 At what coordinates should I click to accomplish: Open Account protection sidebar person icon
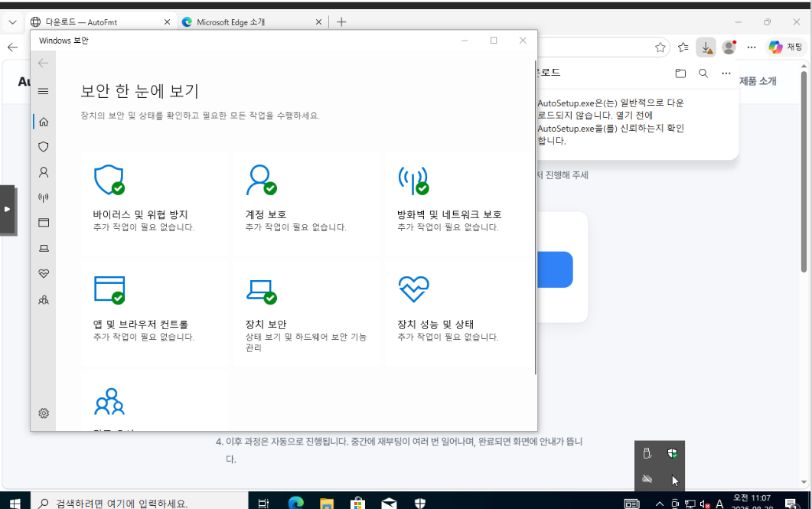[x=44, y=172]
